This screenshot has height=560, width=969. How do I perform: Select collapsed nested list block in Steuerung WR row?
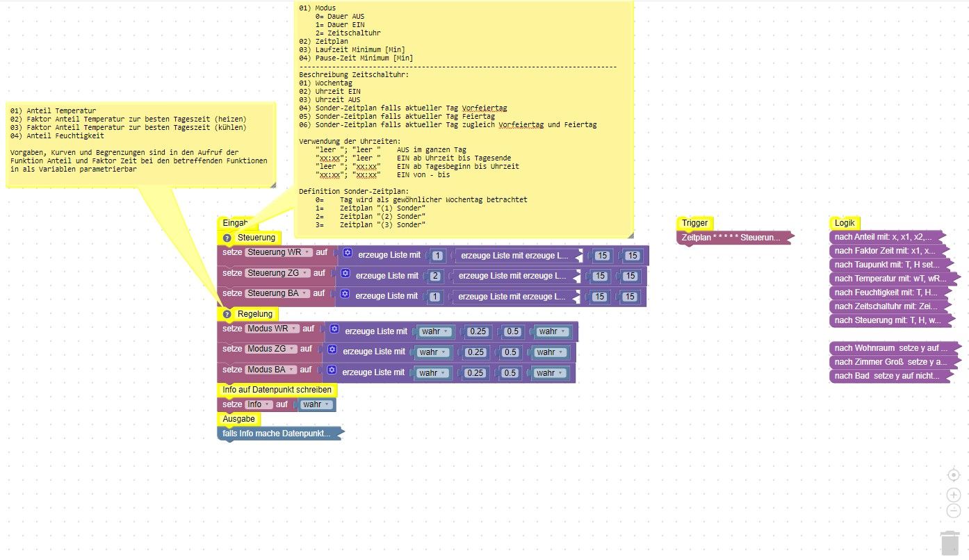point(518,256)
